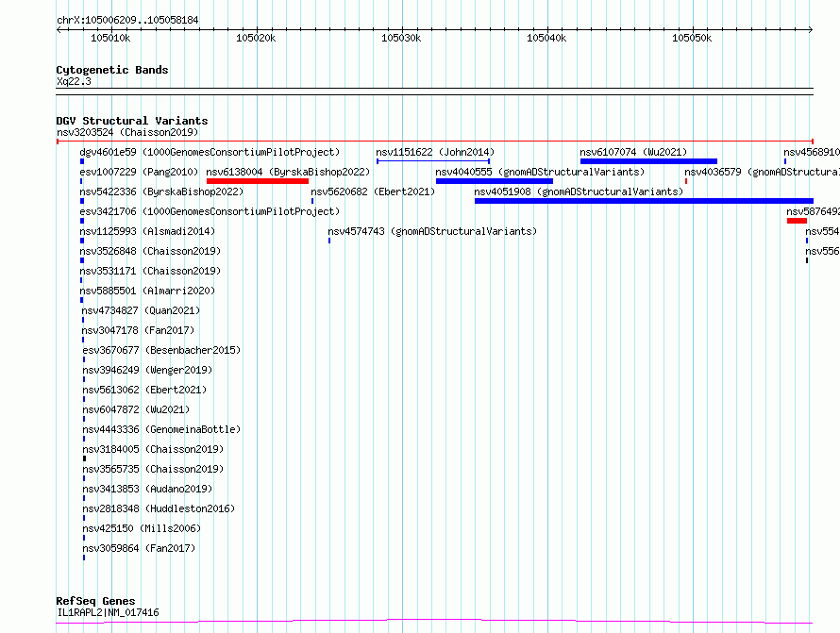Click the nsv3526848 (Chaisson2019) label
The image size is (840, 633).
click(x=150, y=251)
